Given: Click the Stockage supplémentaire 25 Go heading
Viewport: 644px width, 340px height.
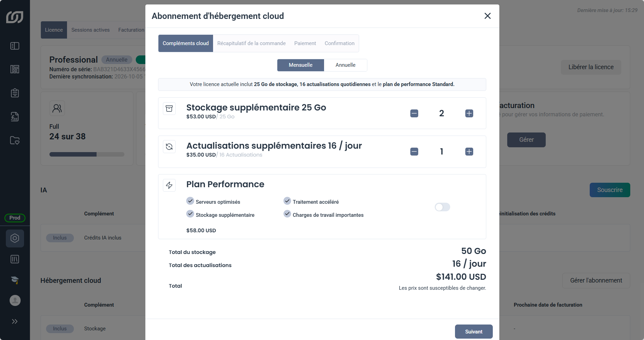Looking at the screenshot, I should (256, 107).
